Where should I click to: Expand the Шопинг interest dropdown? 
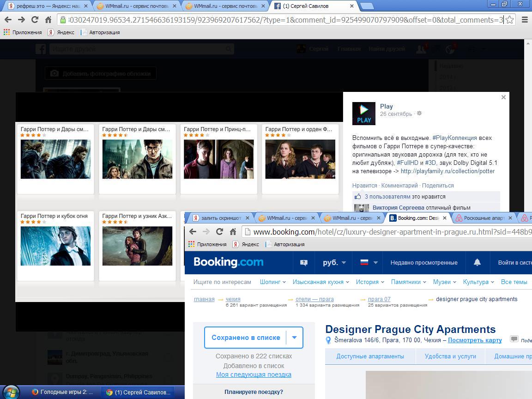click(273, 282)
